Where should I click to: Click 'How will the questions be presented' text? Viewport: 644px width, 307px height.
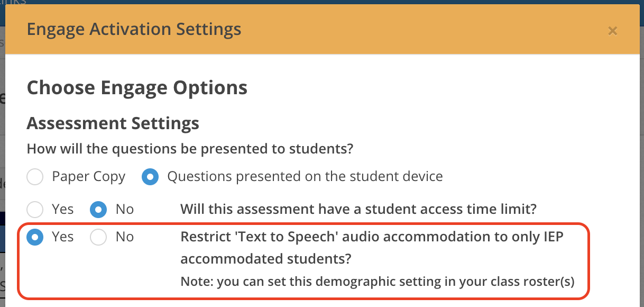coord(190,149)
